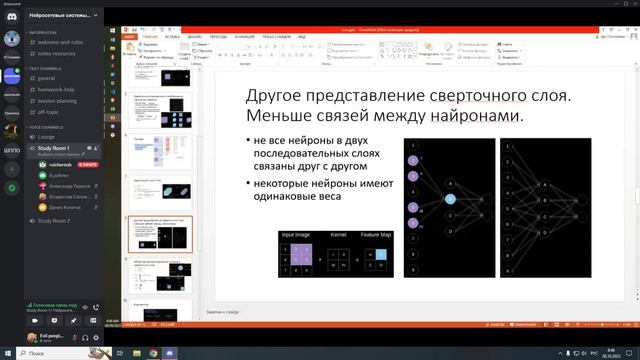This screenshot has height=360, width=640.
Task: Collapse the Text Channels category
Action: 44,69
